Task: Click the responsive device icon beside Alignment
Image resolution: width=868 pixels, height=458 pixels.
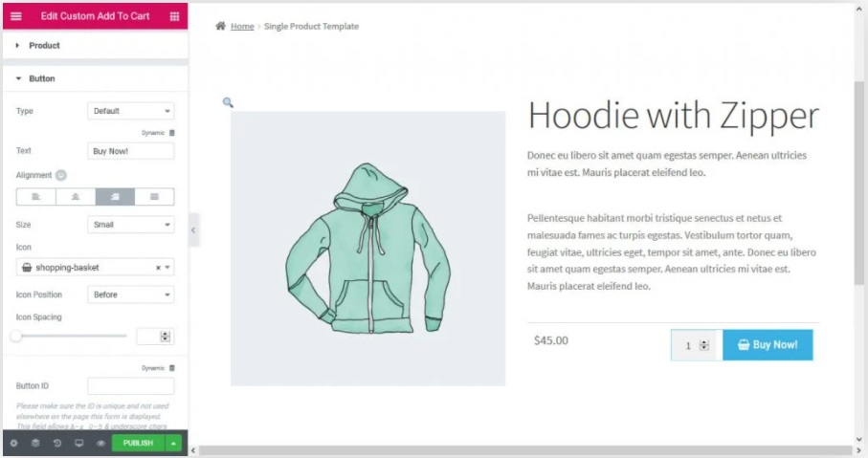Action: [x=61, y=175]
